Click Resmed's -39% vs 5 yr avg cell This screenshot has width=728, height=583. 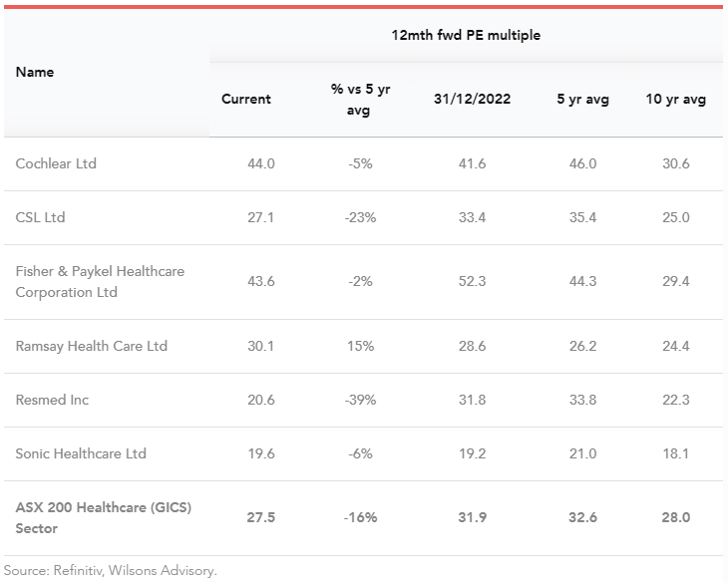point(360,400)
